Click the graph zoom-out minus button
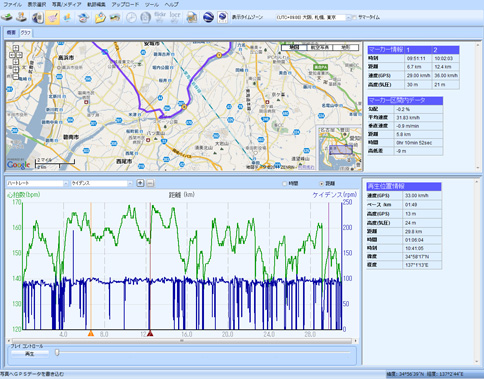The width and height of the screenshot is (484, 379). (x=150, y=183)
